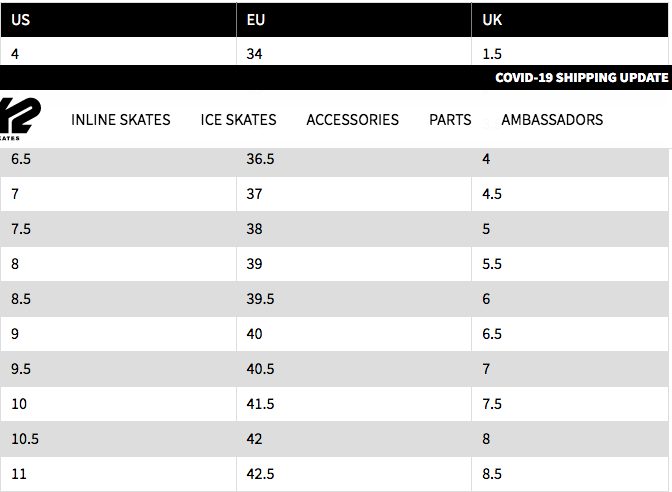Open the Parts menu
Viewport: 672px width, 492px height.
click(x=450, y=119)
